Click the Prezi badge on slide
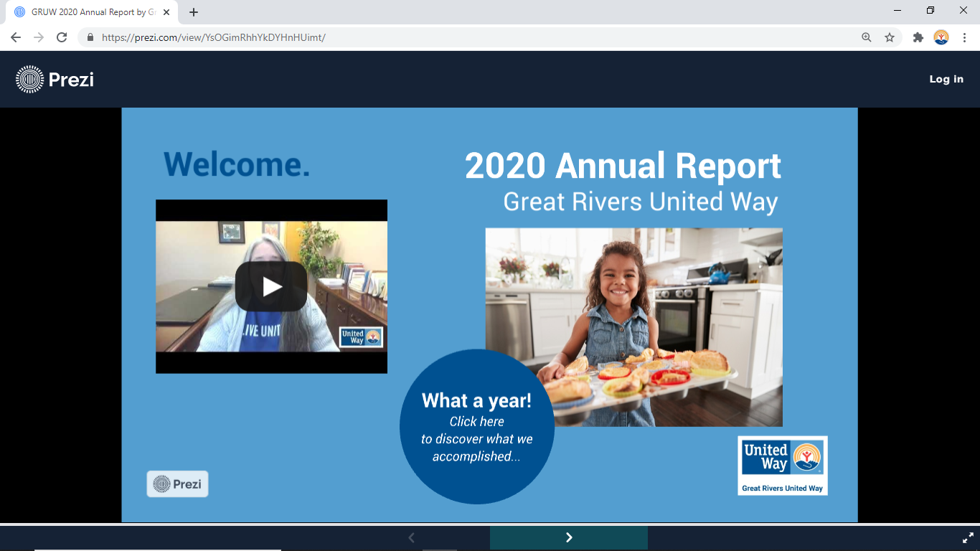 pyautogui.click(x=177, y=484)
